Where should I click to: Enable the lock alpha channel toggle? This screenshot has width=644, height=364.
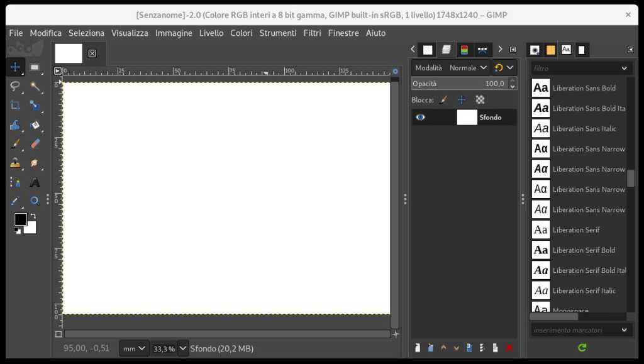click(480, 99)
